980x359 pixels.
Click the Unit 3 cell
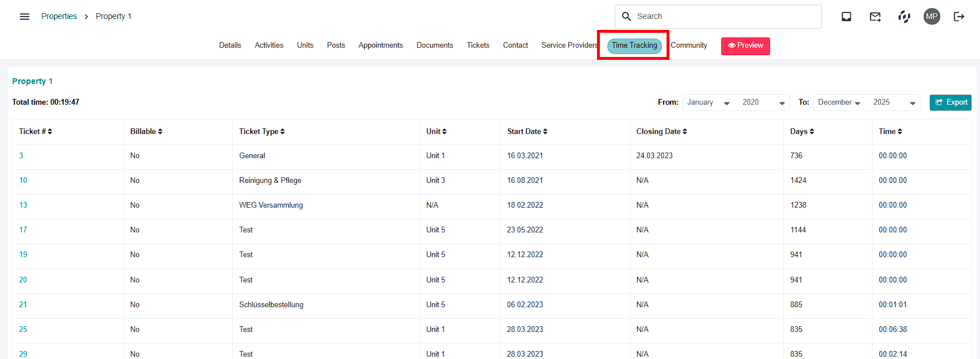pyautogui.click(x=436, y=181)
